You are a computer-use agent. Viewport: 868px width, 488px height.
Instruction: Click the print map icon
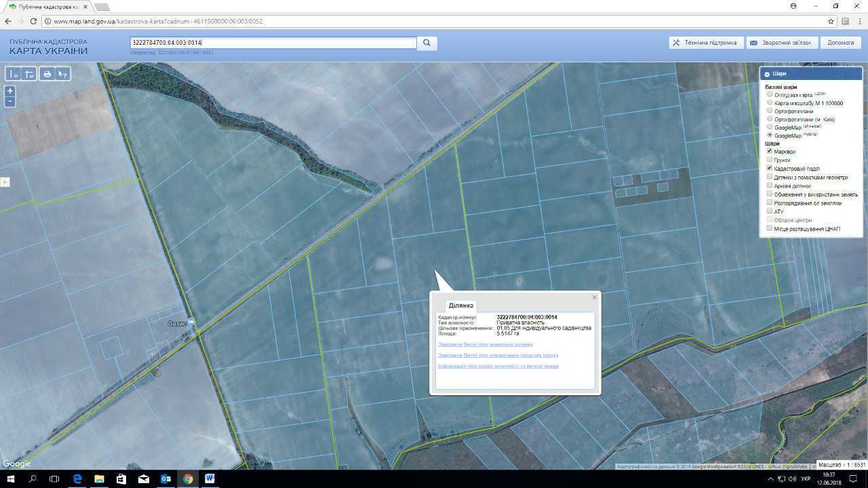pyautogui.click(x=47, y=74)
